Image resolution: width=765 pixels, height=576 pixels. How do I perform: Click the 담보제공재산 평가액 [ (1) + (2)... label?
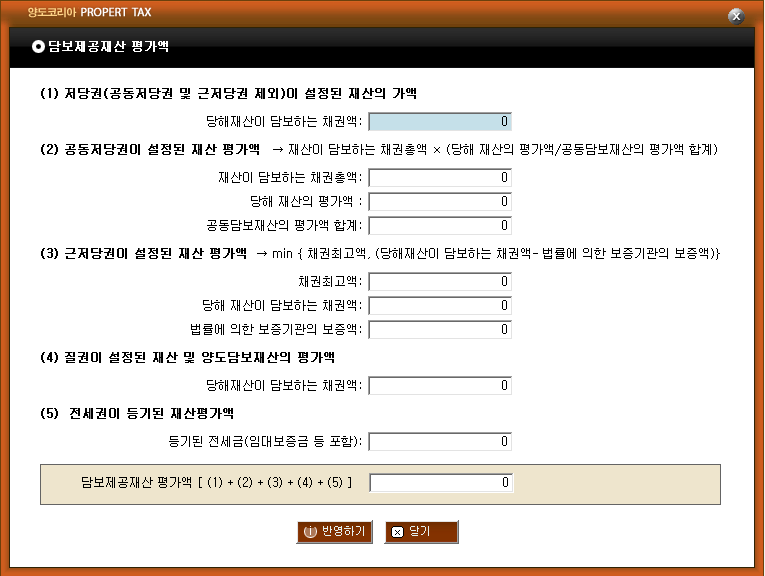pyautogui.click(x=216, y=482)
